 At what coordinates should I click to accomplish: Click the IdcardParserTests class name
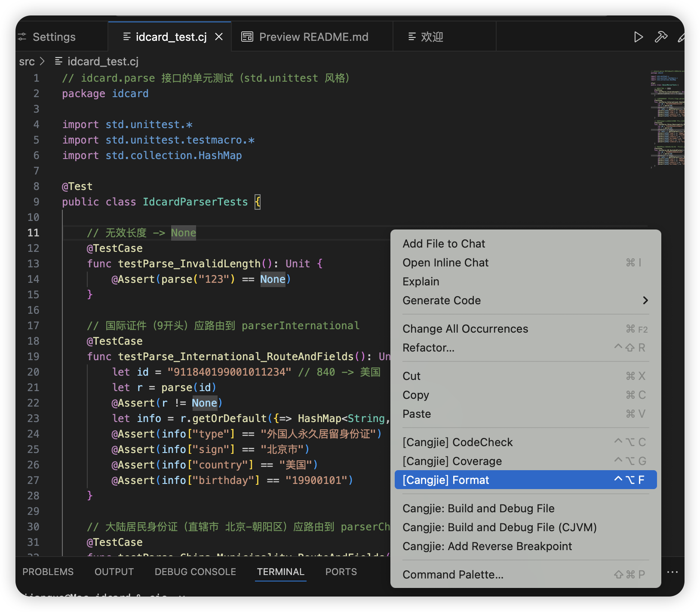195,202
